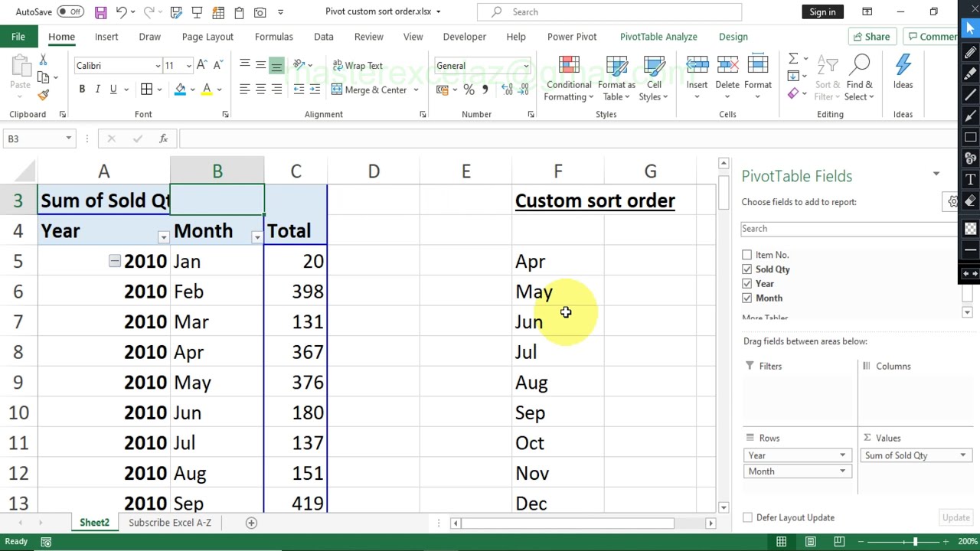
Task: Open the font size dropdown
Action: pyautogui.click(x=189, y=66)
